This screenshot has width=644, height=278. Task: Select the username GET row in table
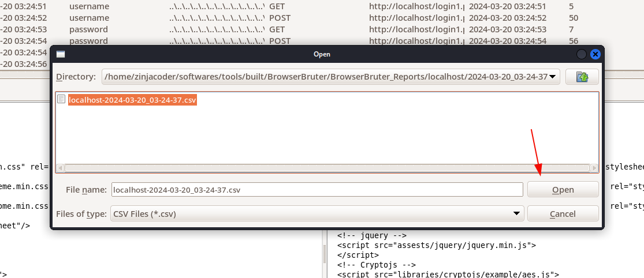click(x=322, y=6)
